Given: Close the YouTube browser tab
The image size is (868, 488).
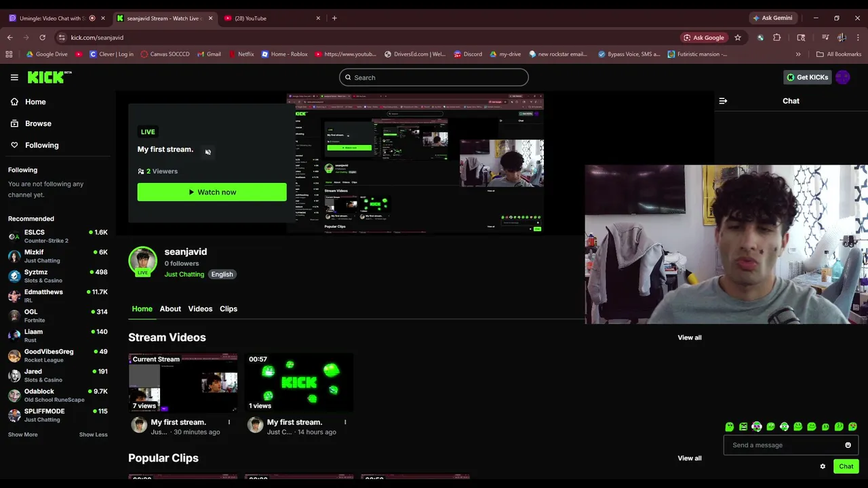Looking at the screenshot, I should 317,18.
